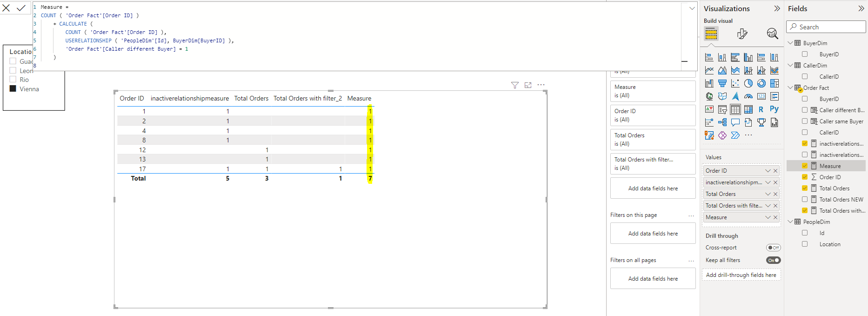Viewport: 868px width, 316px height.
Task: Open the Total Orders dropdown in the Values well
Action: click(768, 194)
